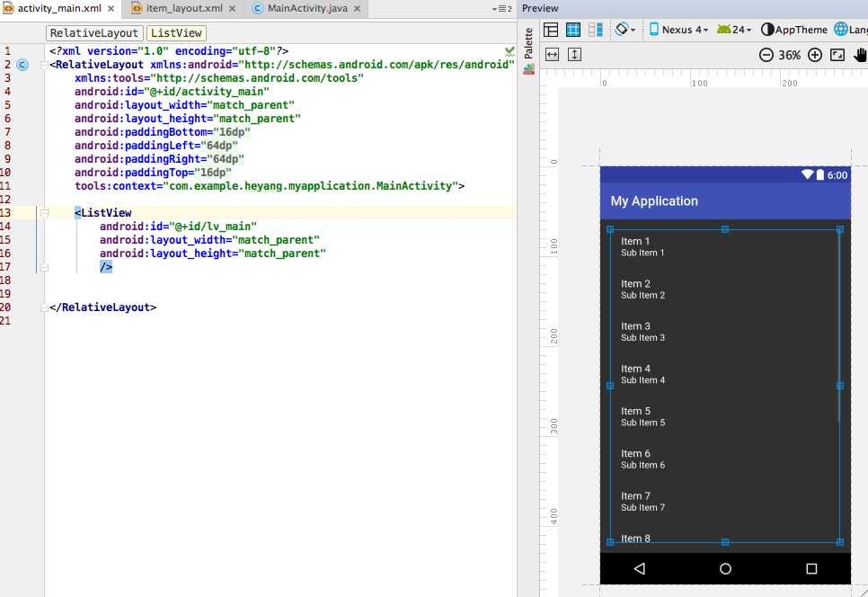Toggle horizontal width expand icon
868x597 pixels.
coord(553,54)
